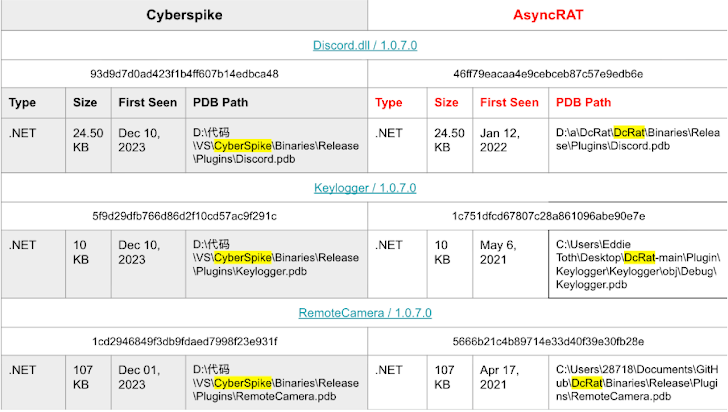Select the hash 46ff79eacaa4e9cebceb87c57e9edb6e
Screen dimensions: 728x412
click(548, 74)
